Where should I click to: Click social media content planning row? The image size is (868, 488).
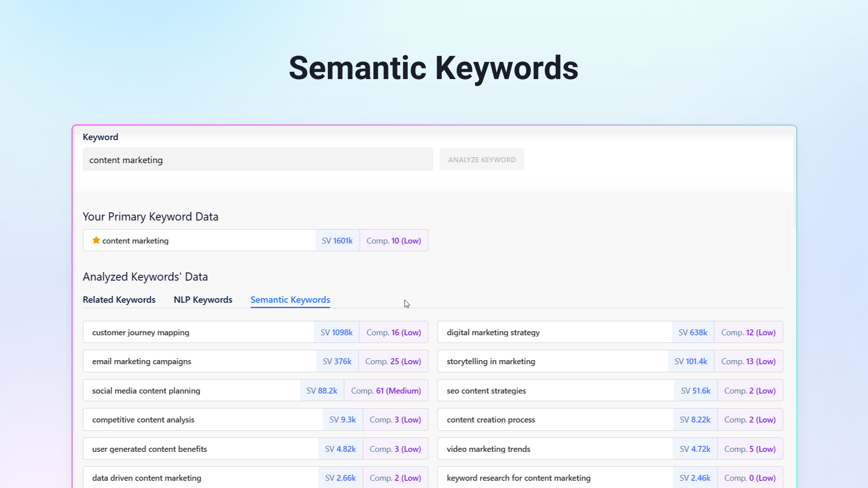(146, 391)
